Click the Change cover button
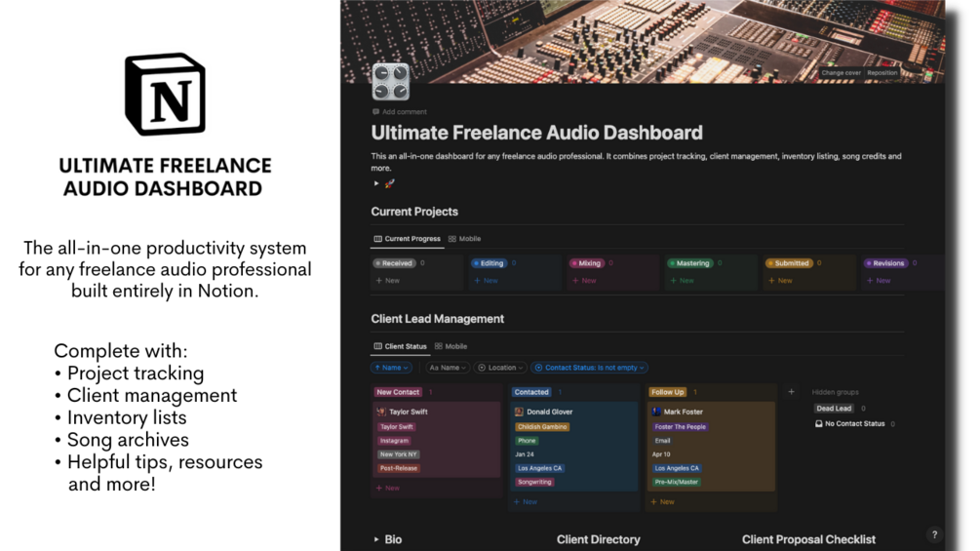The image size is (980, 551). 841,72
